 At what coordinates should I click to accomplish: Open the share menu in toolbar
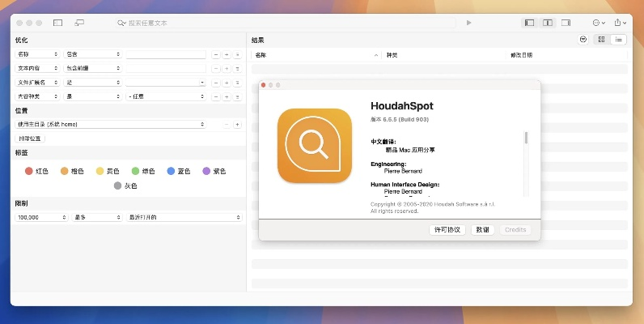620,23
